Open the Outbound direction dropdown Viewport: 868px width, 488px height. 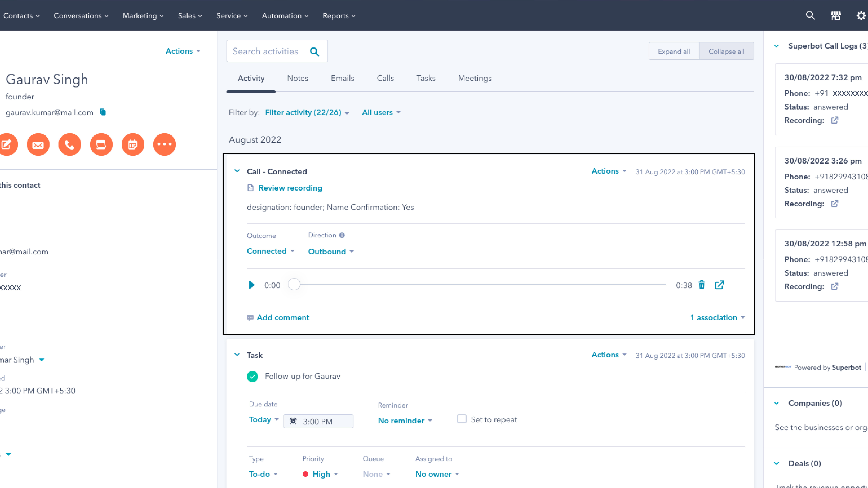click(331, 252)
